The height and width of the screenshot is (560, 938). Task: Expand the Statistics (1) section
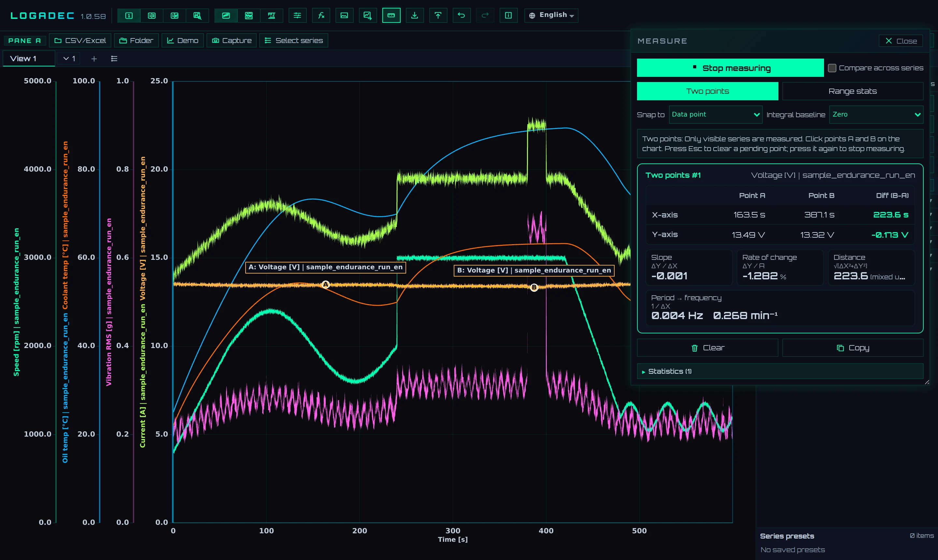(780, 371)
